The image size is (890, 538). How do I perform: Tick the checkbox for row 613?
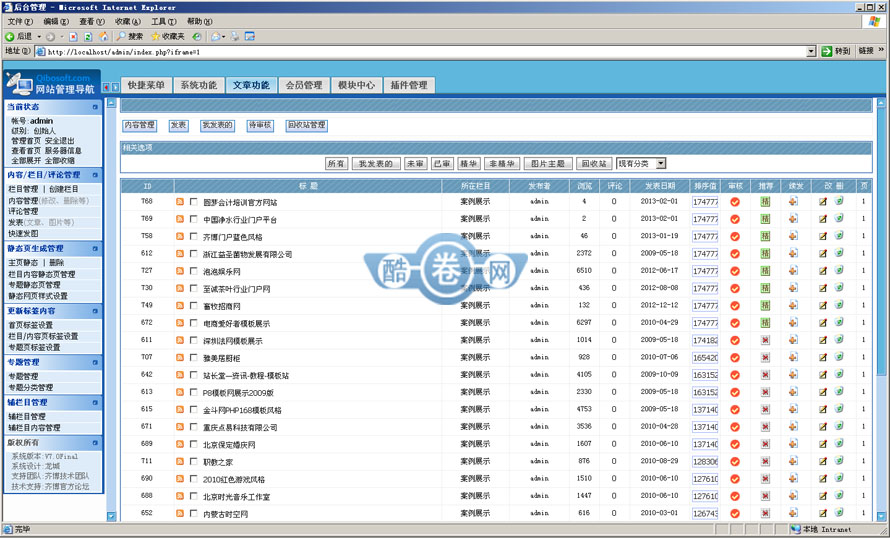(x=194, y=392)
